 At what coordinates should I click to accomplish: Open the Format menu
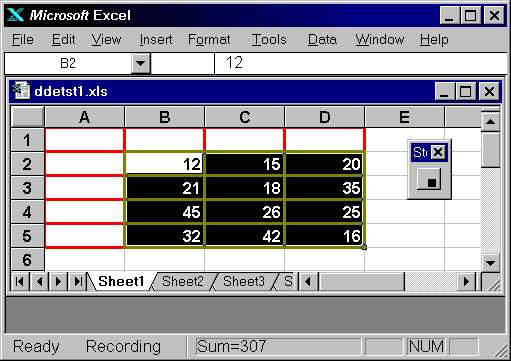tap(209, 40)
